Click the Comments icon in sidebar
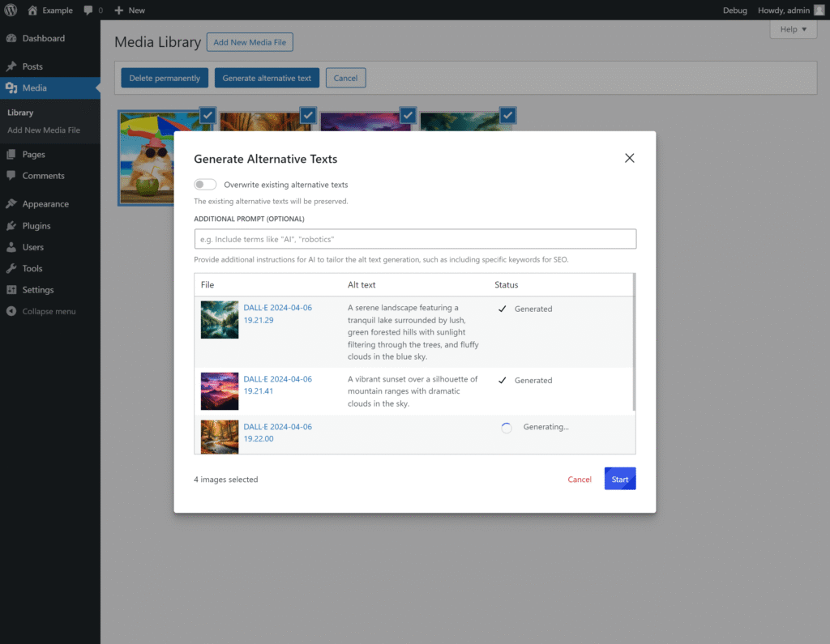The image size is (830, 644). pyautogui.click(x=11, y=175)
